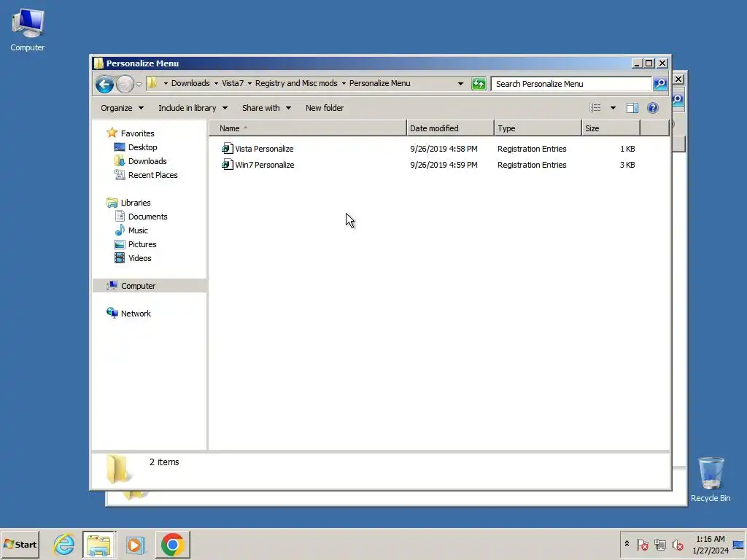747x560 pixels.
Task: Click the Windows Explorer taskbar button
Action: point(99,544)
